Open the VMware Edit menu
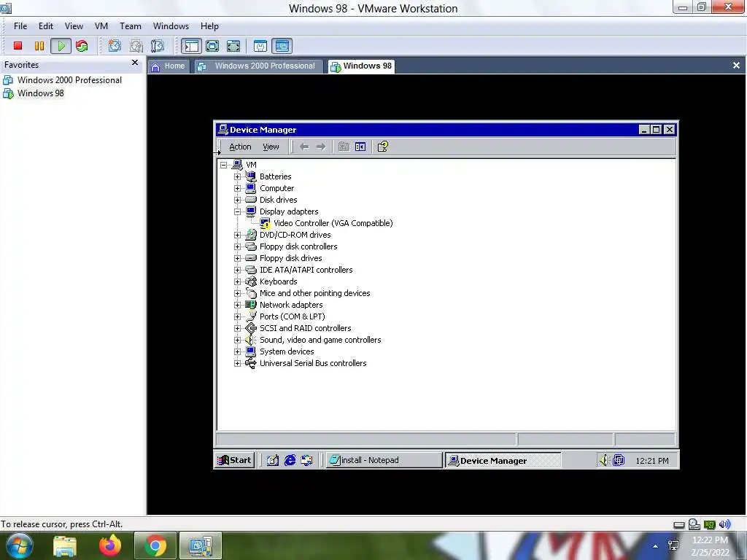Viewport: 747px width, 560px height. pyautogui.click(x=46, y=26)
